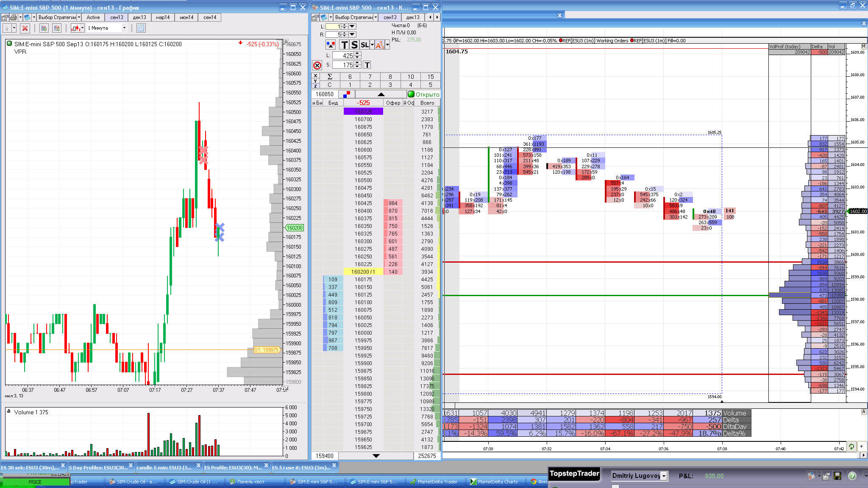Click the orange A OCO button in DOM panel
The image size is (868, 488).
pos(380,45)
